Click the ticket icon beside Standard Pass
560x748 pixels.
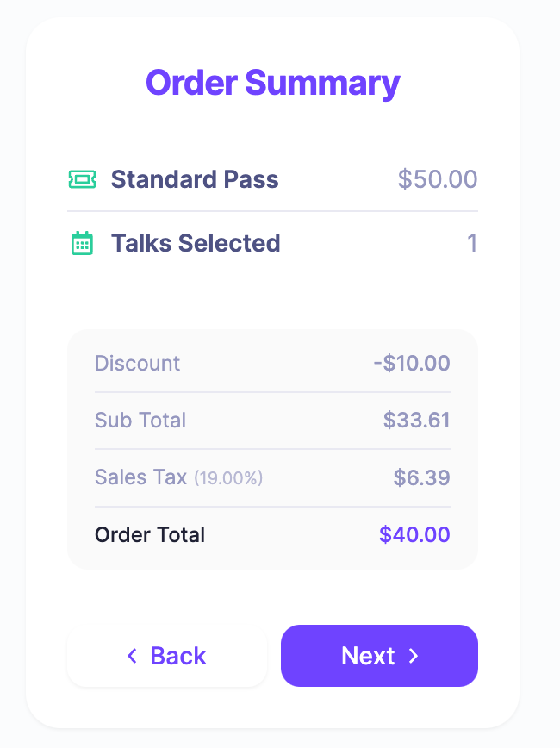(x=82, y=179)
